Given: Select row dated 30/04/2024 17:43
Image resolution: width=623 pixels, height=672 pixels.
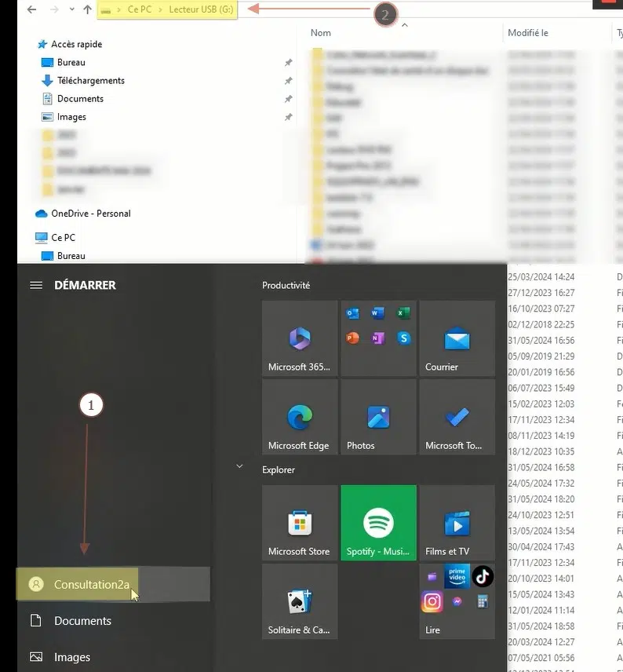Looking at the screenshot, I should (541, 547).
